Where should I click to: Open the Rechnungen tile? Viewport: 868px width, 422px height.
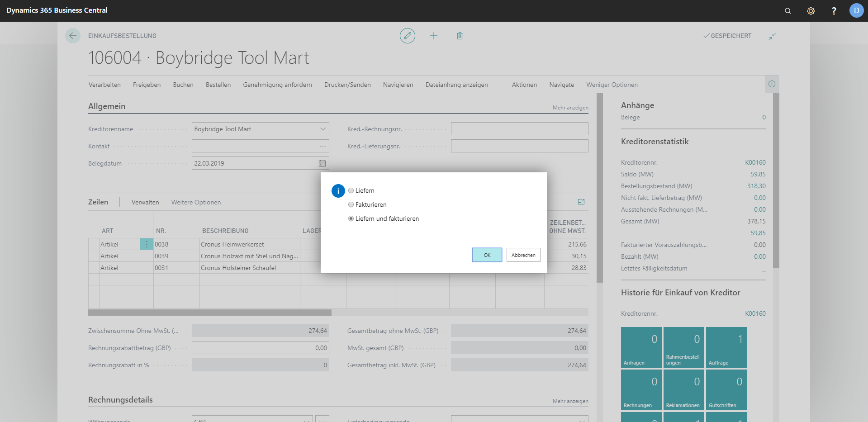(641, 390)
